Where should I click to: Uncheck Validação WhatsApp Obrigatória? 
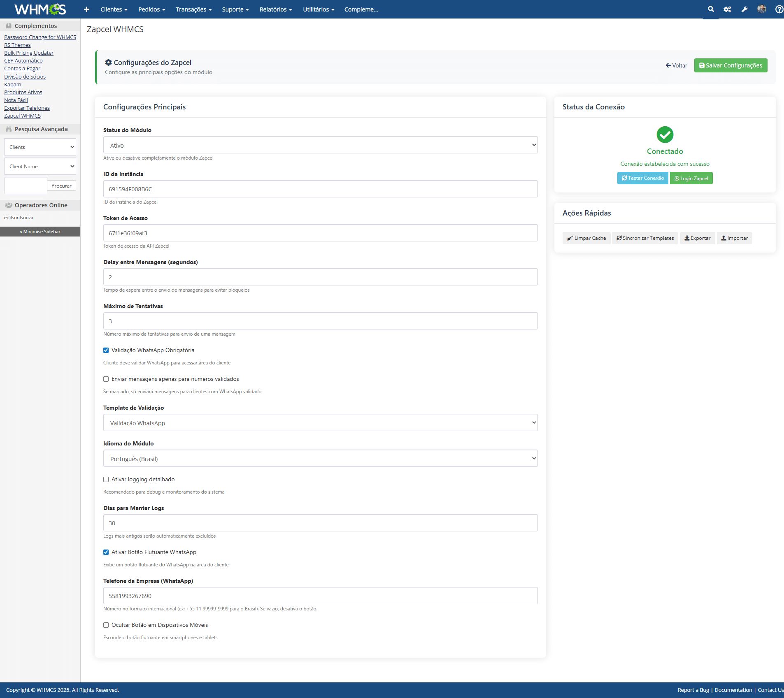(x=106, y=350)
